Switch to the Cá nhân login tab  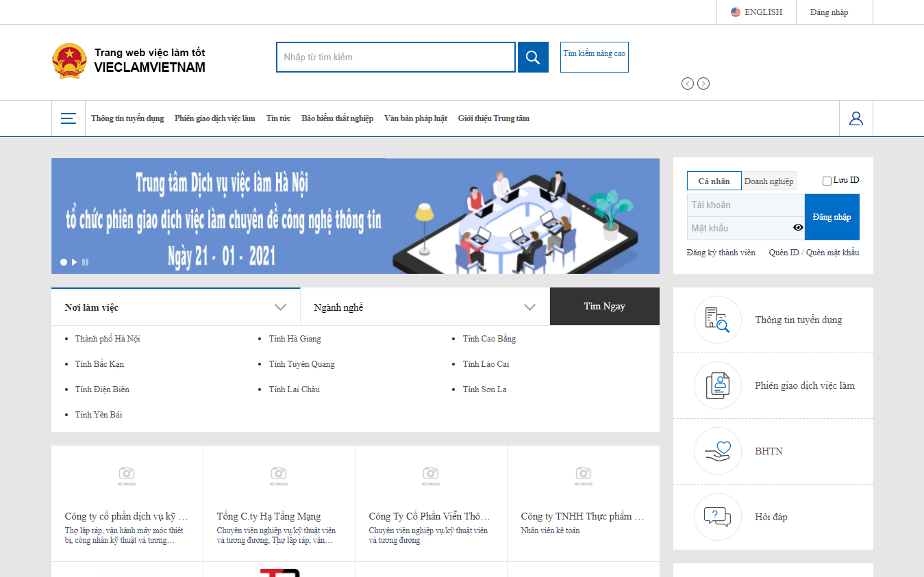click(714, 181)
